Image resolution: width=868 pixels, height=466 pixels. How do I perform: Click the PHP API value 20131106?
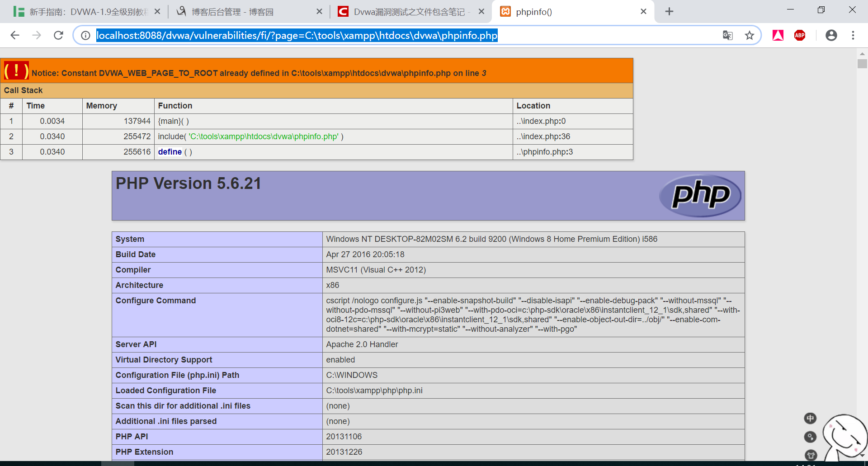[x=344, y=437]
